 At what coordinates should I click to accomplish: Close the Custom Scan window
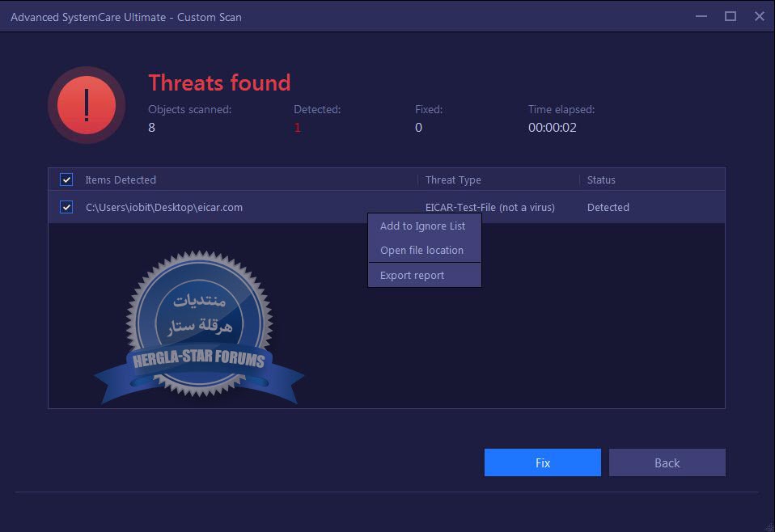(759, 16)
